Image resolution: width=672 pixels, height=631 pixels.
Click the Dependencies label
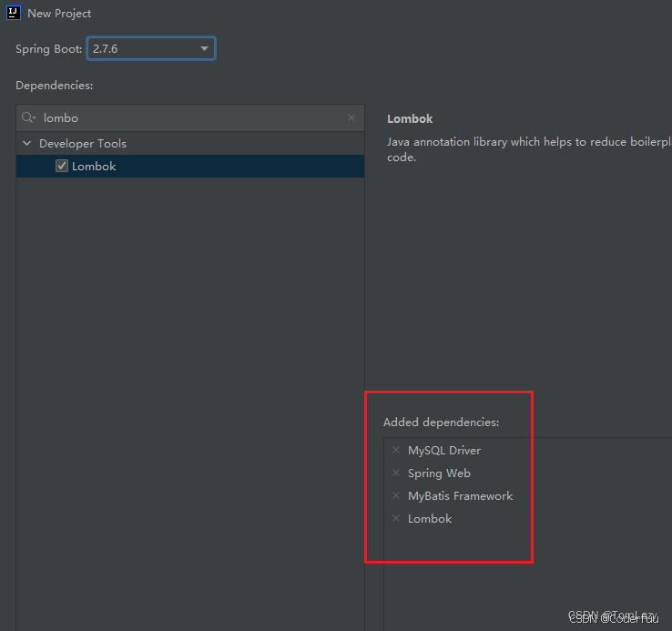[x=54, y=86]
